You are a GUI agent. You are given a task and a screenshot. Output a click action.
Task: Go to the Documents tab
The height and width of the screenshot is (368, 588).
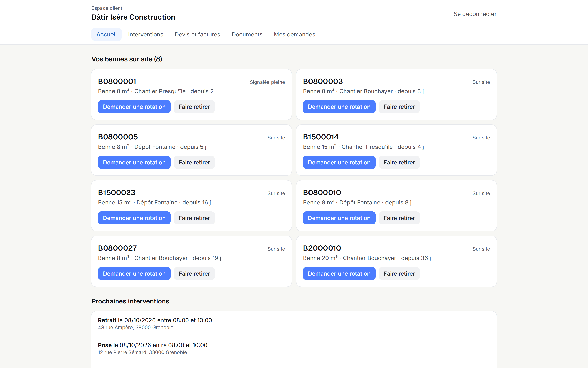point(247,34)
